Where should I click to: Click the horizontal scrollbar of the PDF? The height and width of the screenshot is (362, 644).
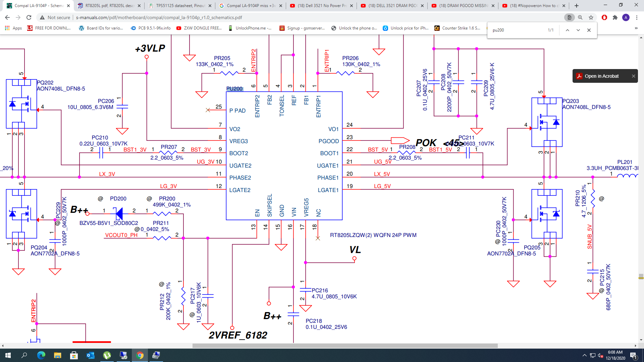coord(345,346)
